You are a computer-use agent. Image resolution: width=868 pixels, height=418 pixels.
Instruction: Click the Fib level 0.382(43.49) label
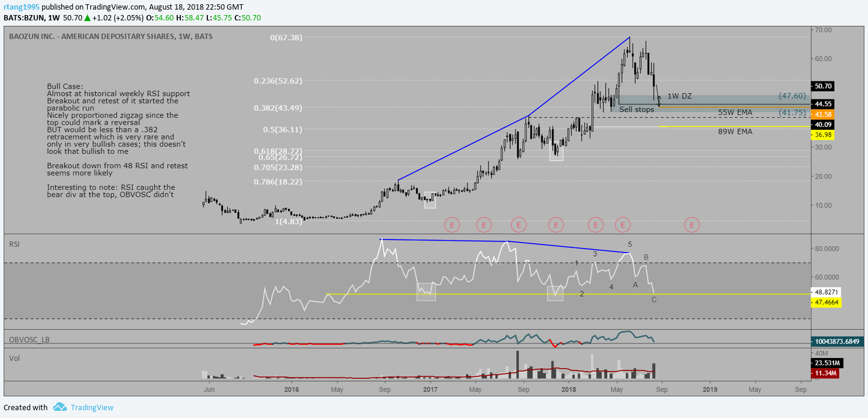278,108
